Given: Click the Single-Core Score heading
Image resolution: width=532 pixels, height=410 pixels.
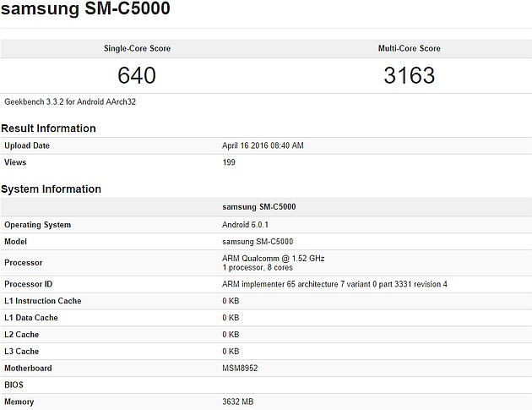Looking at the screenshot, I should [137, 48].
